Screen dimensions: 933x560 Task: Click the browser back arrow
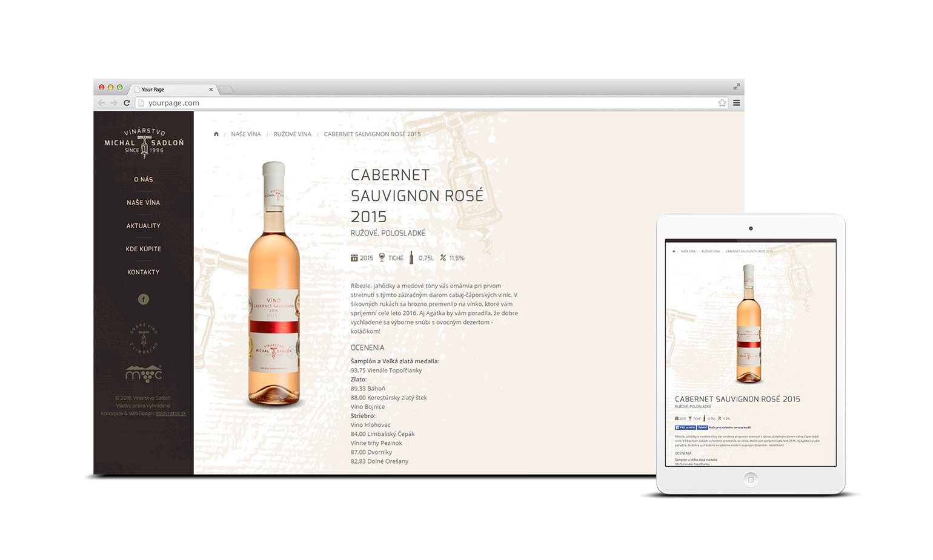(x=102, y=103)
